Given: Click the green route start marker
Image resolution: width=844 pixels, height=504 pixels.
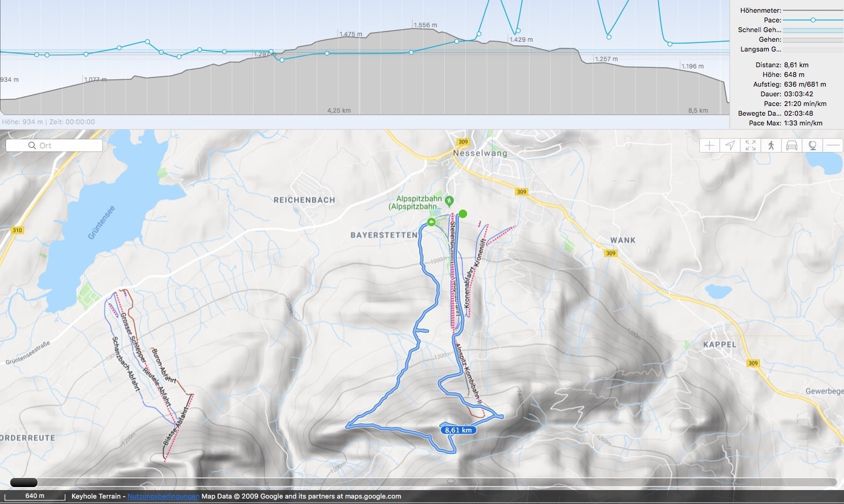Looking at the screenshot, I should pyautogui.click(x=464, y=213).
